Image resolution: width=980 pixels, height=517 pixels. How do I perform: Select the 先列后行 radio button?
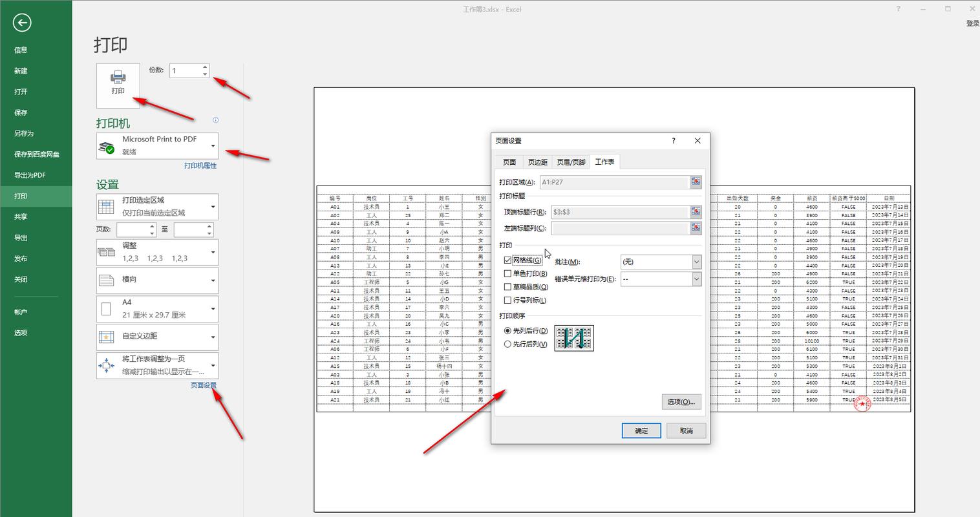[507, 331]
